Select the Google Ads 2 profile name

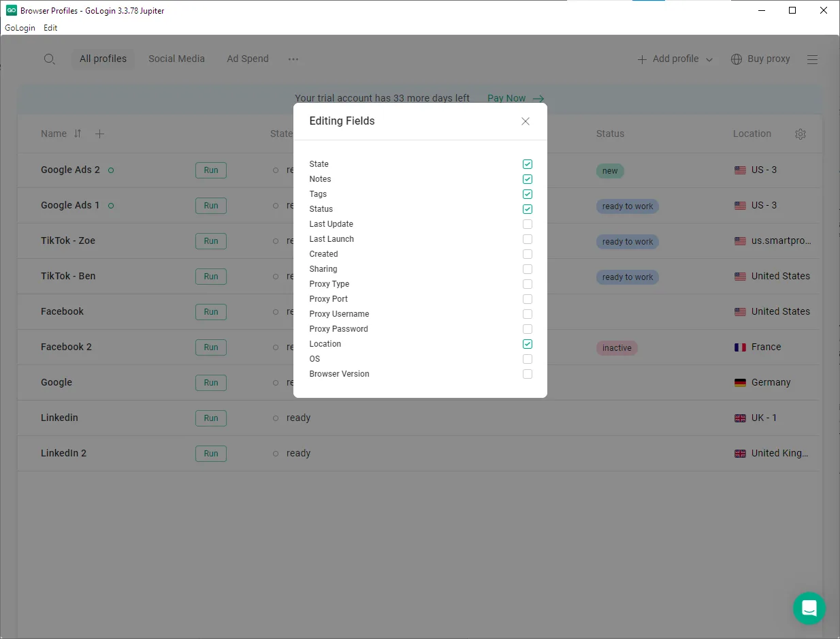(x=70, y=170)
